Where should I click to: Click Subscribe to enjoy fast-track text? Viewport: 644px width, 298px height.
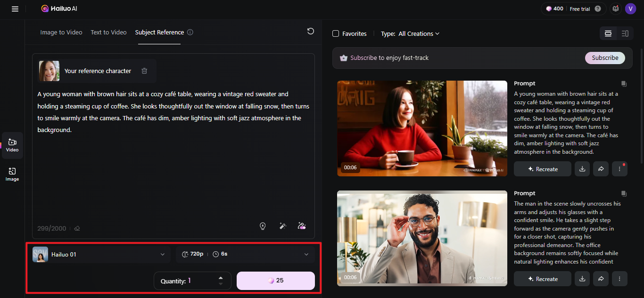[389, 58]
